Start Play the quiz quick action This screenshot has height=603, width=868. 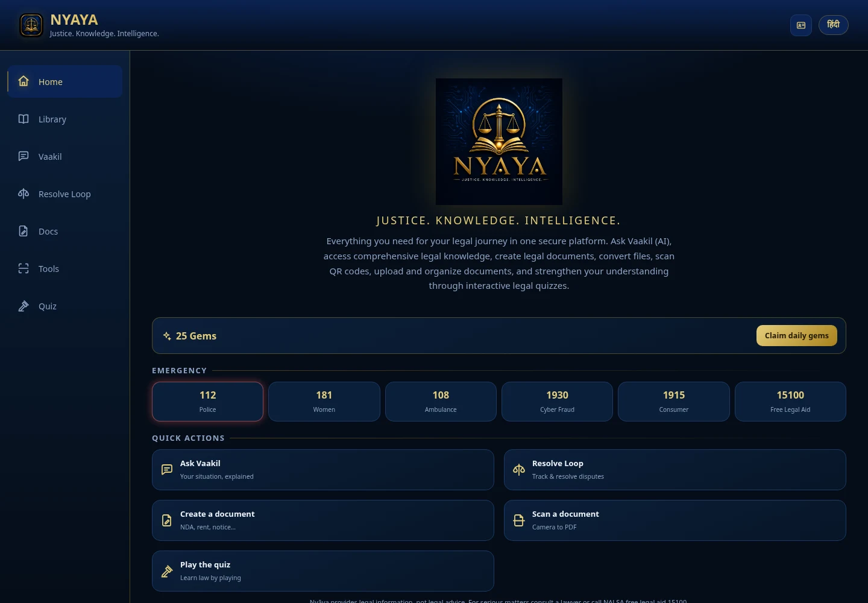pos(323,571)
